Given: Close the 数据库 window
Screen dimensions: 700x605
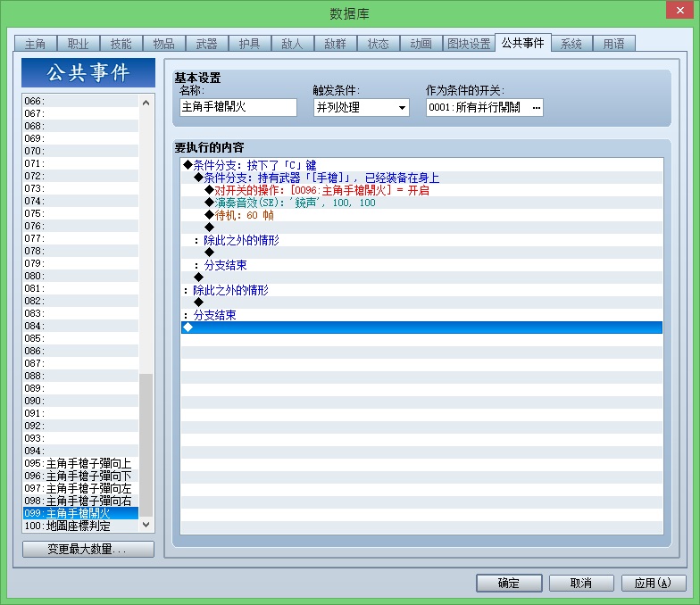Looking at the screenshot, I should [680, 10].
